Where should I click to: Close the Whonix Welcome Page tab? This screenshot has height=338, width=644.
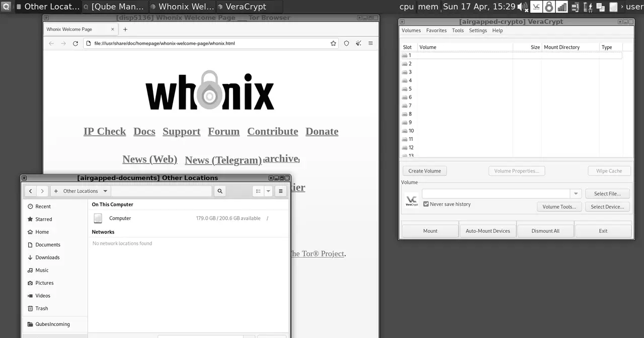(x=113, y=29)
